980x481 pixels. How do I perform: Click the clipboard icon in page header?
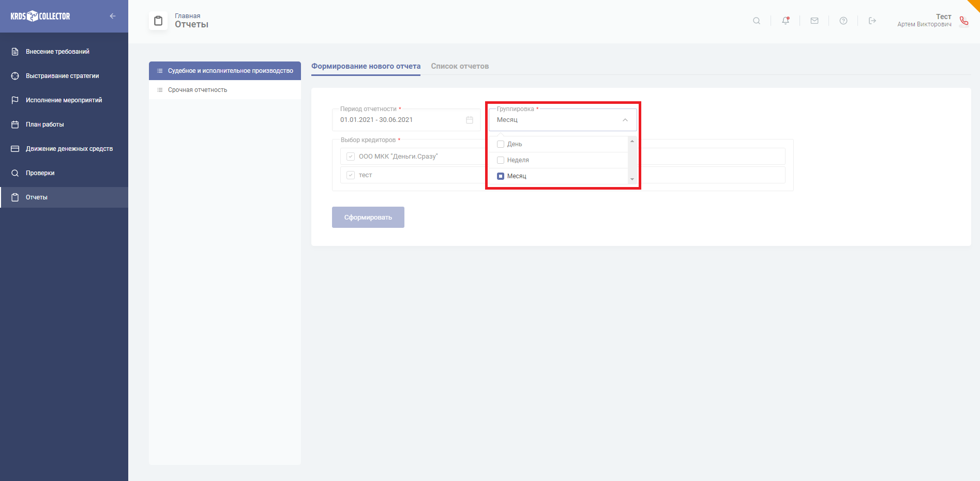(158, 21)
